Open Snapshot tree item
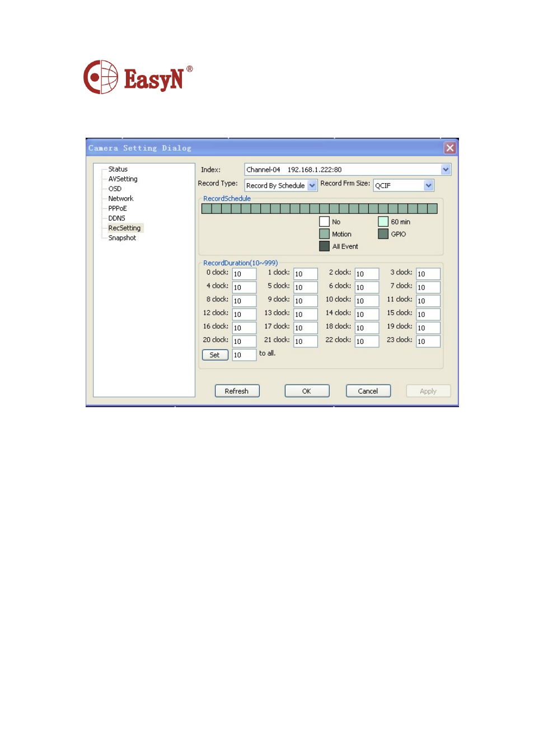This screenshot has height=756, width=534. (122, 238)
